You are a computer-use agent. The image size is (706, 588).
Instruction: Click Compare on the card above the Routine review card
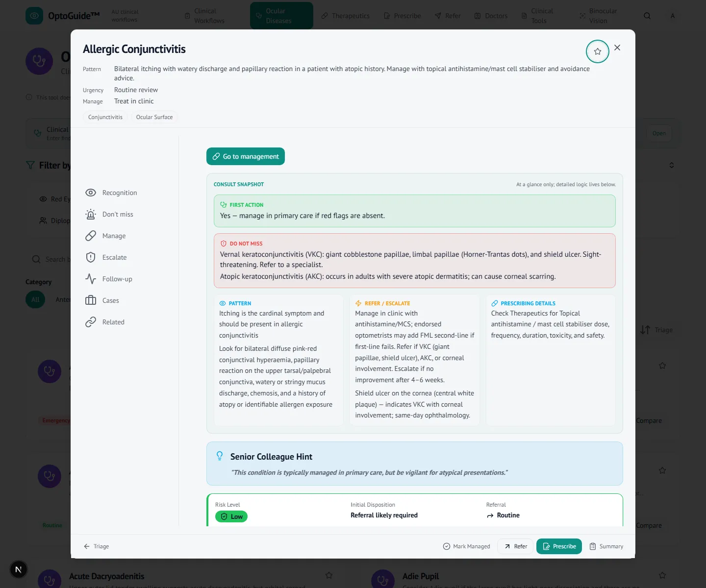click(x=648, y=420)
